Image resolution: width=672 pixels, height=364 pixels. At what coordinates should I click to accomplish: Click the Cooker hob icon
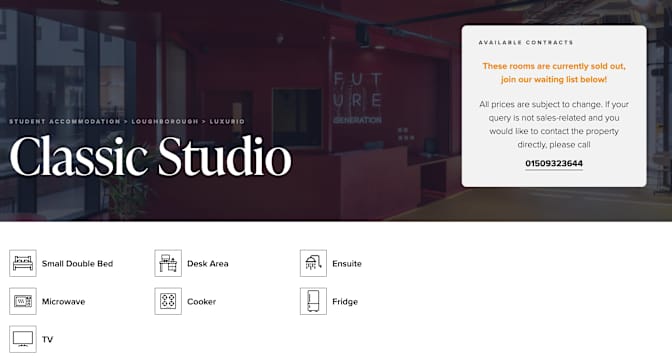168,301
